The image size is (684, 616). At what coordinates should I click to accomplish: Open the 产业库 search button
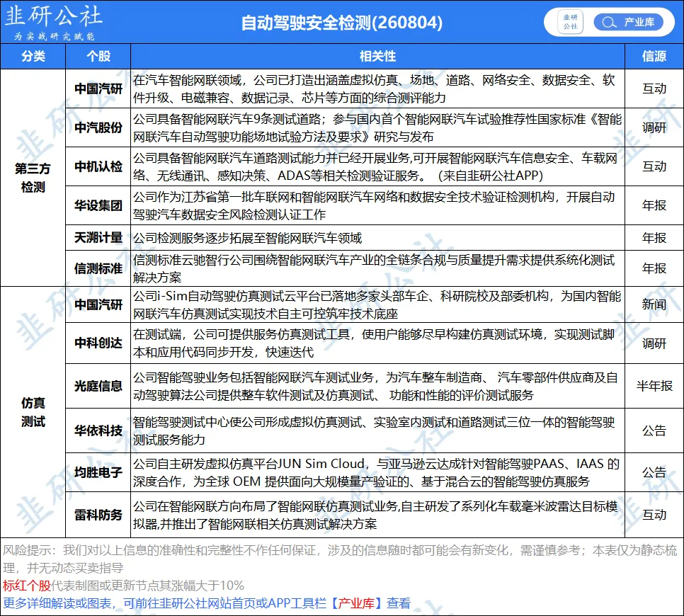click(629, 22)
